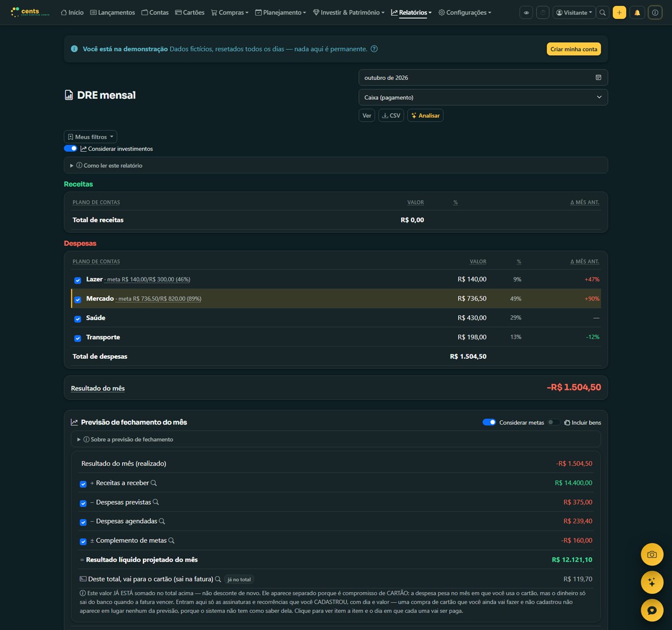Uncheck the Transporte category checkbox
This screenshot has width=672, height=630.
tap(78, 338)
